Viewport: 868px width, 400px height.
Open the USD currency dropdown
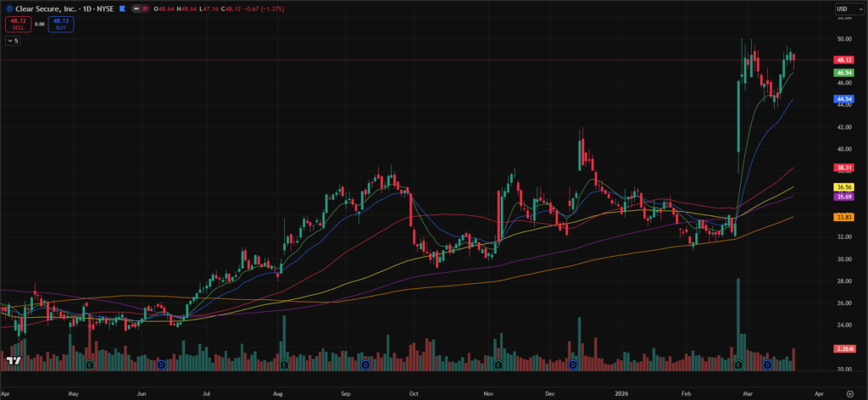[x=843, y=9]
